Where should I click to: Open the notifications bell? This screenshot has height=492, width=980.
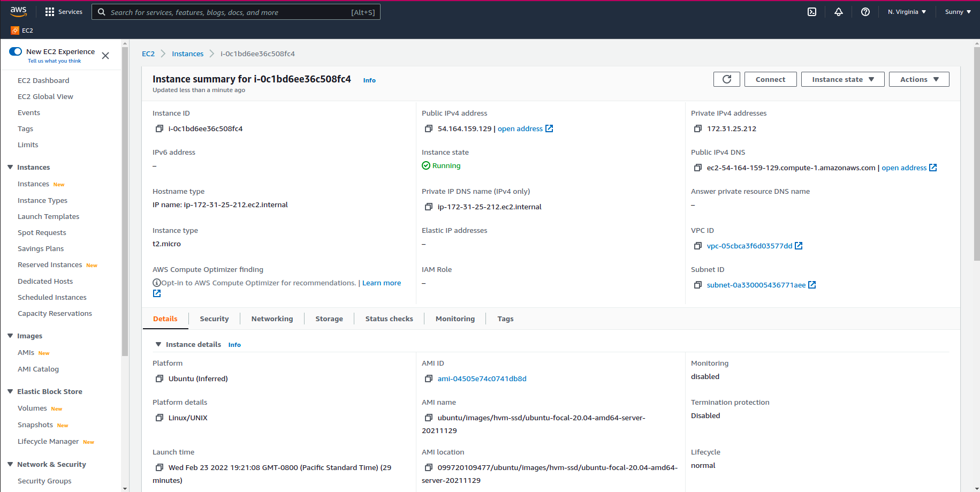pyautogui.click(x=839, y=12)
